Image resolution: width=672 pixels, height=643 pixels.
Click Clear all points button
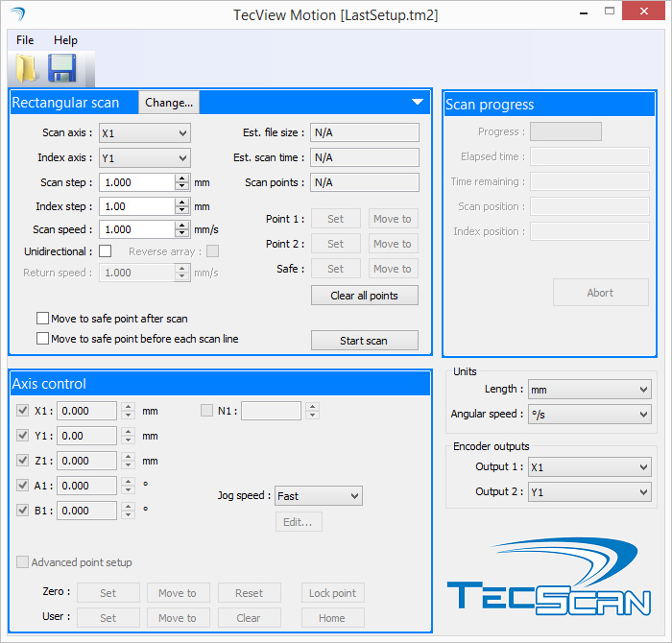click(364, 296)
